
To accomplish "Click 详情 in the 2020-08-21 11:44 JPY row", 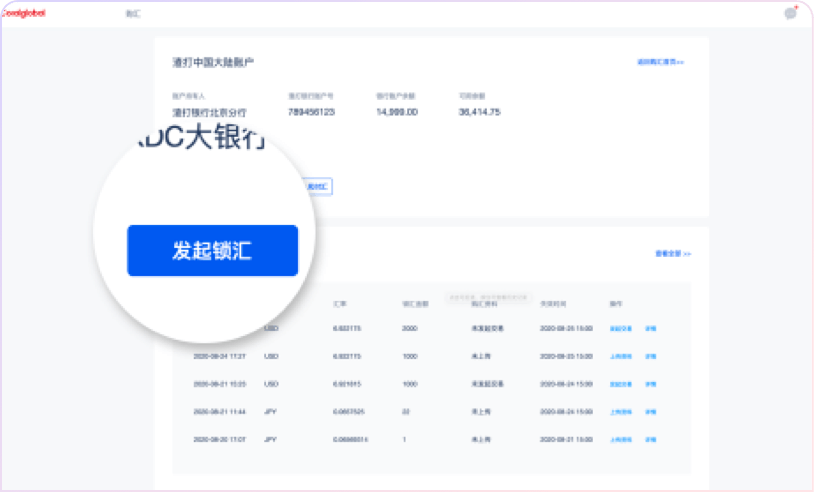I will (650, 412).
